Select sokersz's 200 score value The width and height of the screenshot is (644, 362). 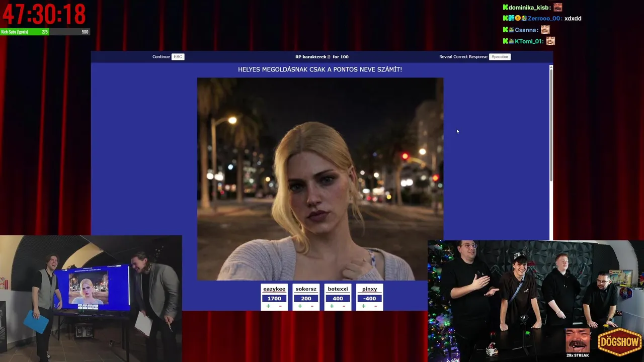[306, 298]
